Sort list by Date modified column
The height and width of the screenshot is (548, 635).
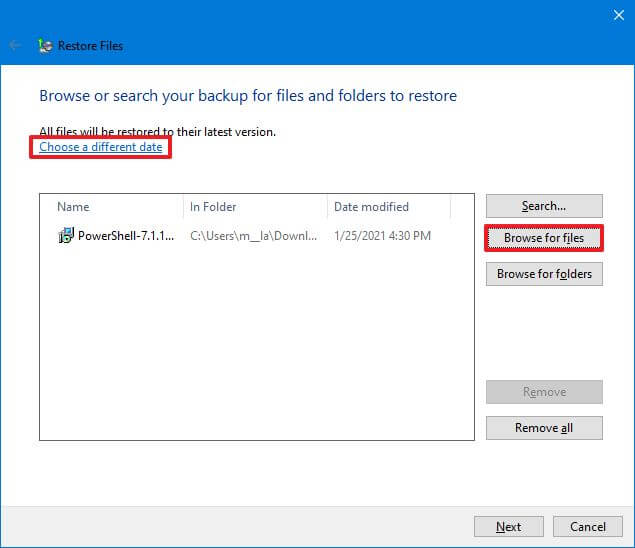388,207
